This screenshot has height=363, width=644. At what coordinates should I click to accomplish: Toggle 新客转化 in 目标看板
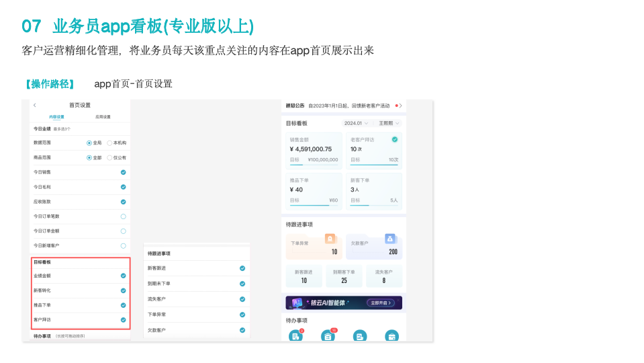[x=123, y=290]
